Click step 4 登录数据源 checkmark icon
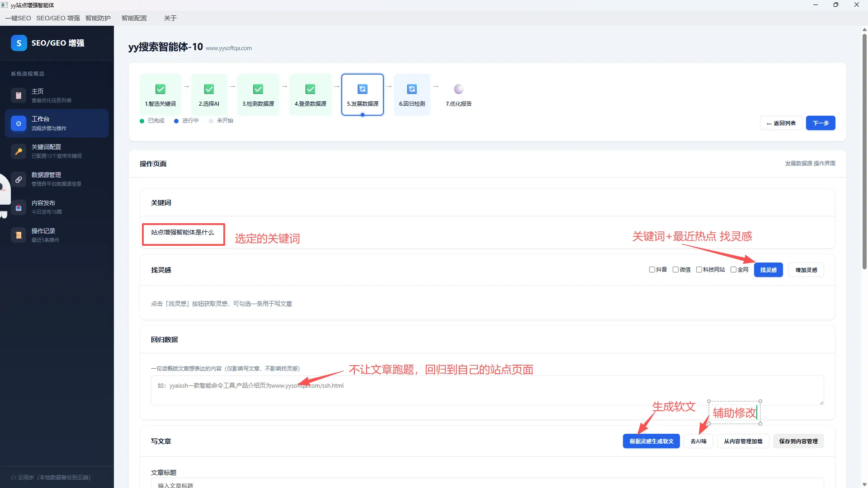 click(310, 89)
